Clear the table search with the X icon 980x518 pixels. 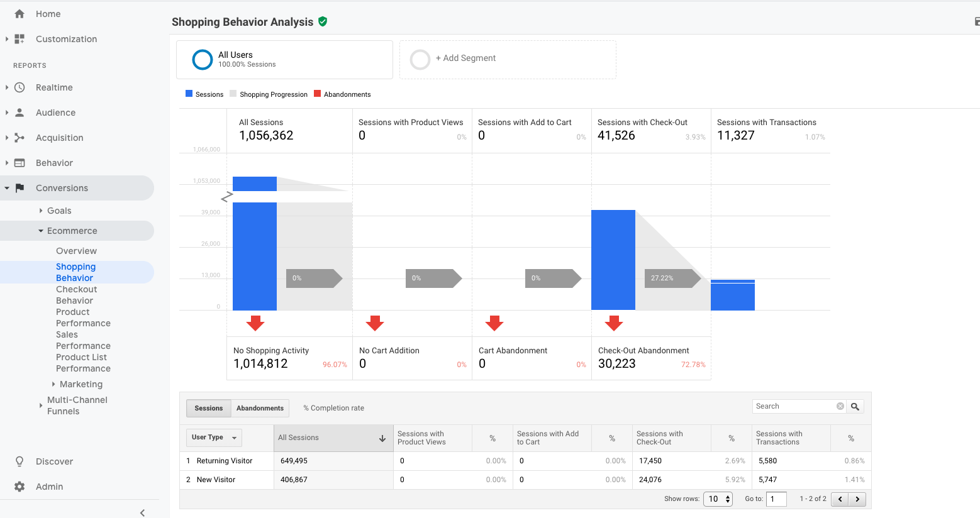point(840,406)
